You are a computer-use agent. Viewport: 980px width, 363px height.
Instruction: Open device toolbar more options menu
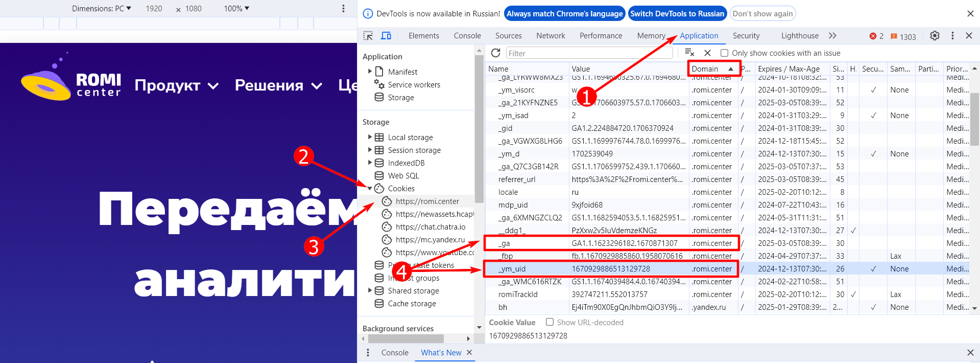[343, 9]
